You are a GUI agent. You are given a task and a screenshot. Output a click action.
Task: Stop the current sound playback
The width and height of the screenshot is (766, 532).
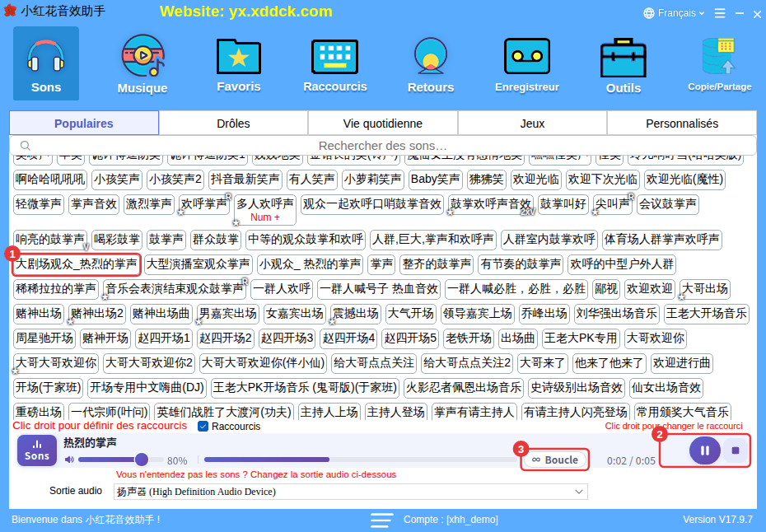pyautogui.click(x=736, y=450)
